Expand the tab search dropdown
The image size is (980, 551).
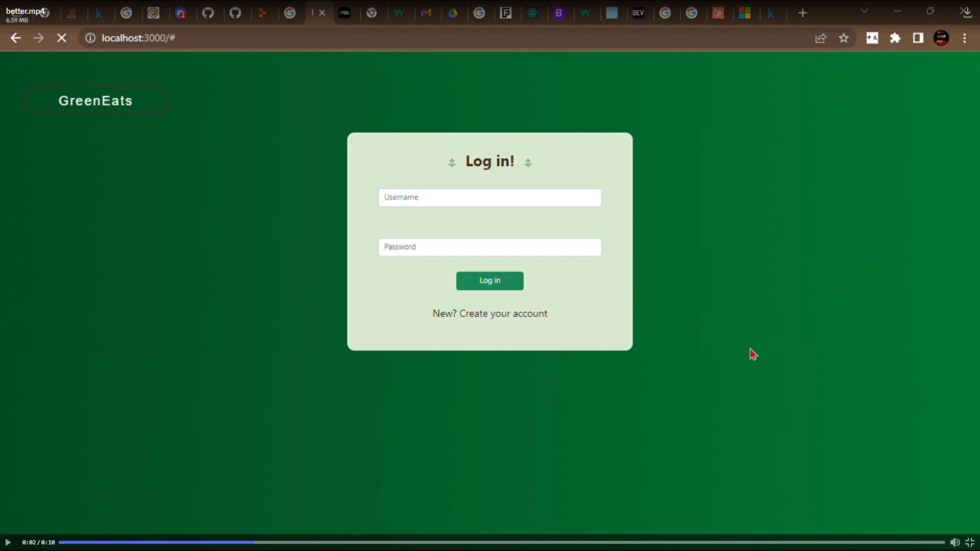click(864, 11)
